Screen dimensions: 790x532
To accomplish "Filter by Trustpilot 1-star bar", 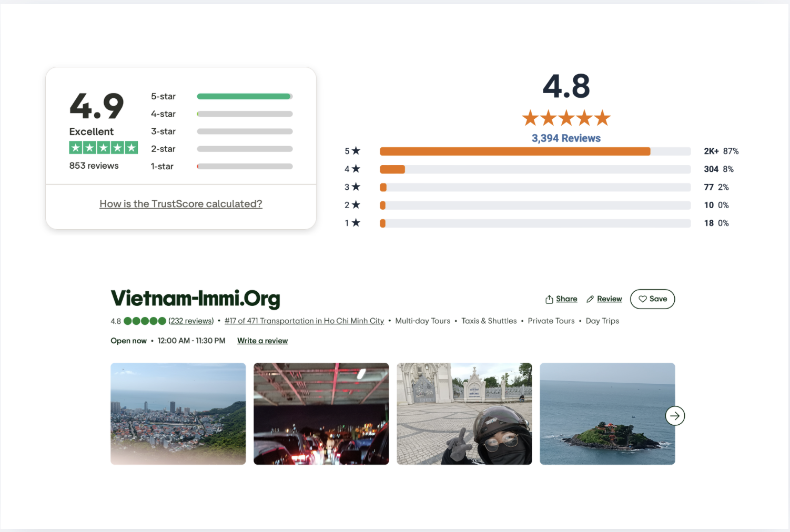I will (244, 167).
